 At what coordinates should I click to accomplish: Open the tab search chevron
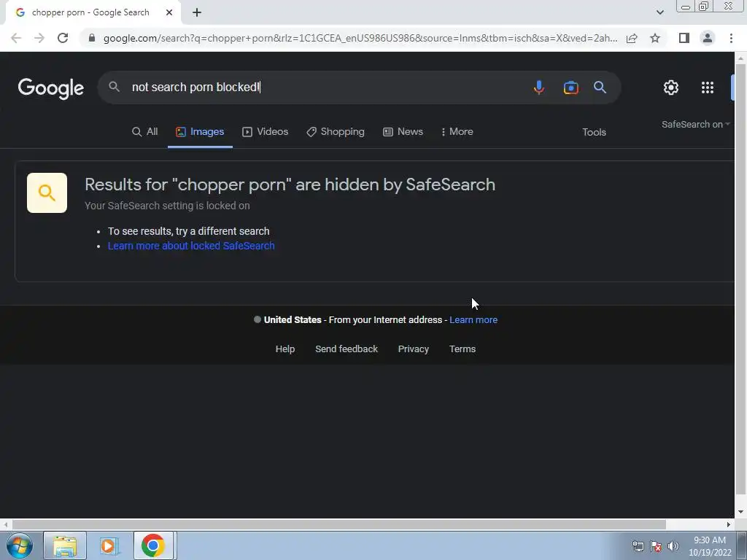click(659, 13)
